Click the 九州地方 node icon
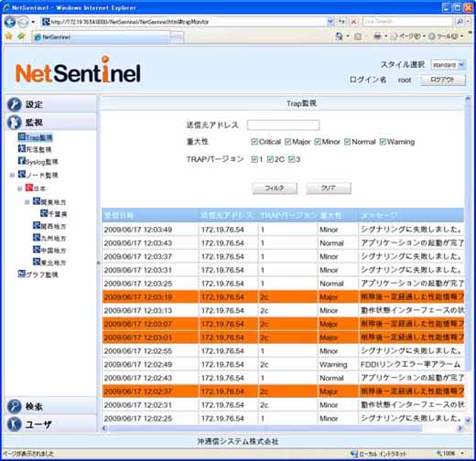476x461 pixels. [x=37, y=237]
